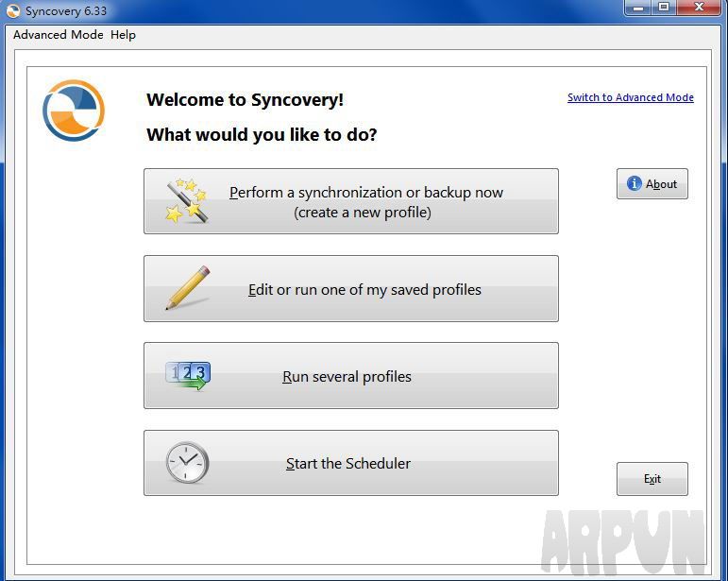Click the Exit button
The width and height of the screenshot is (728, 581).
[x=652, y=479]
